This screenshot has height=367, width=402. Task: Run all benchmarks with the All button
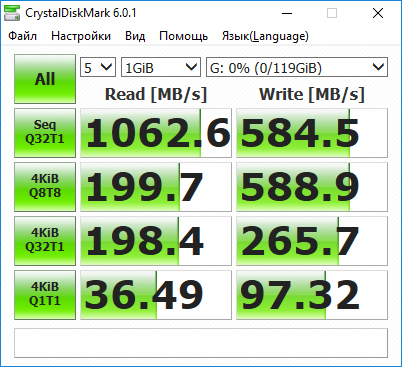click(x=45, y=79)
